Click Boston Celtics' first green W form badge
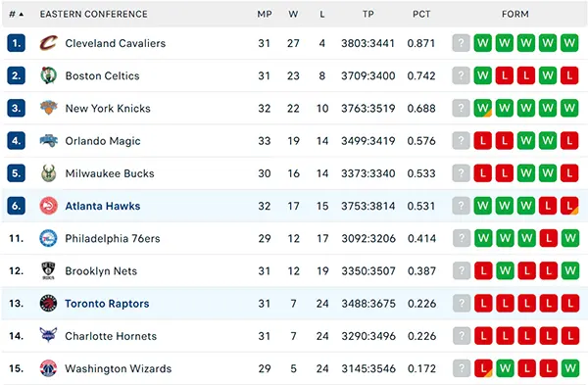This screenshot has height=385, width=588. tap(482, 75)
